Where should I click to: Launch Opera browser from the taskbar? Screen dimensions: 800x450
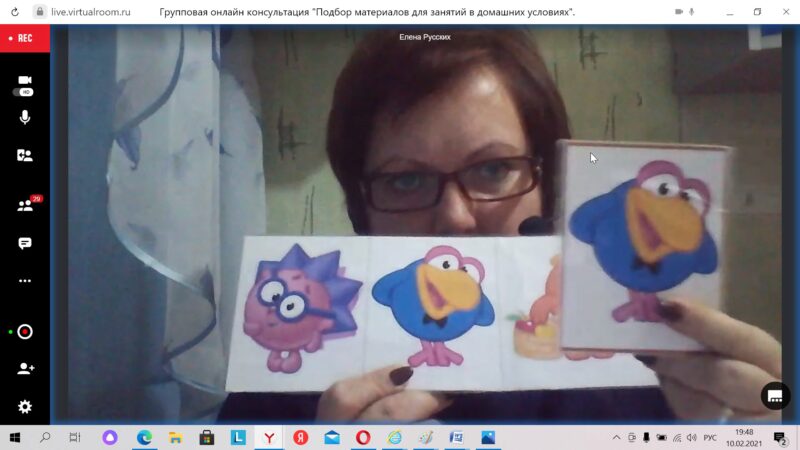point(363,437)
